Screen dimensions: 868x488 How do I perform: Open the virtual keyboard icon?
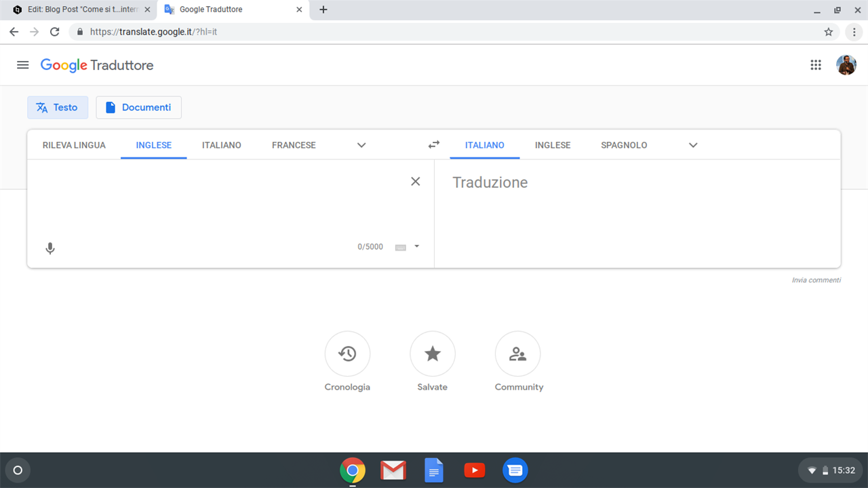coord(400,247)
